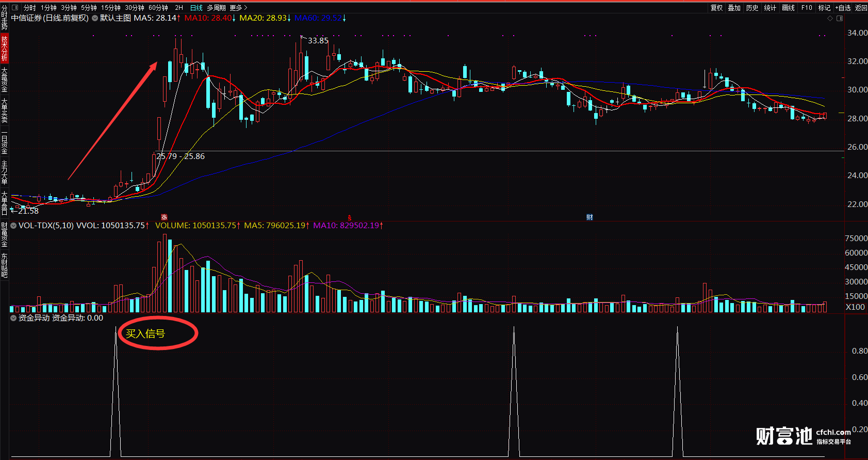
Task: Open the VOL-TDX indicator dropdown arrow
Action: 13,226
